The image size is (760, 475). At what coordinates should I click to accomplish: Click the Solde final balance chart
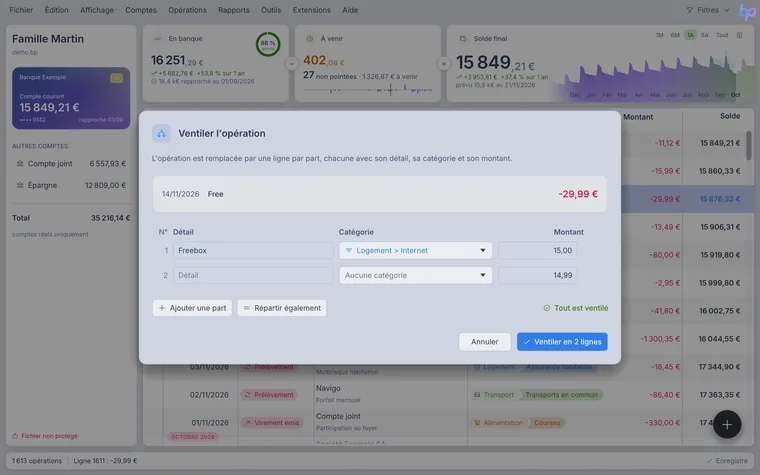click(x=652, y=75)
